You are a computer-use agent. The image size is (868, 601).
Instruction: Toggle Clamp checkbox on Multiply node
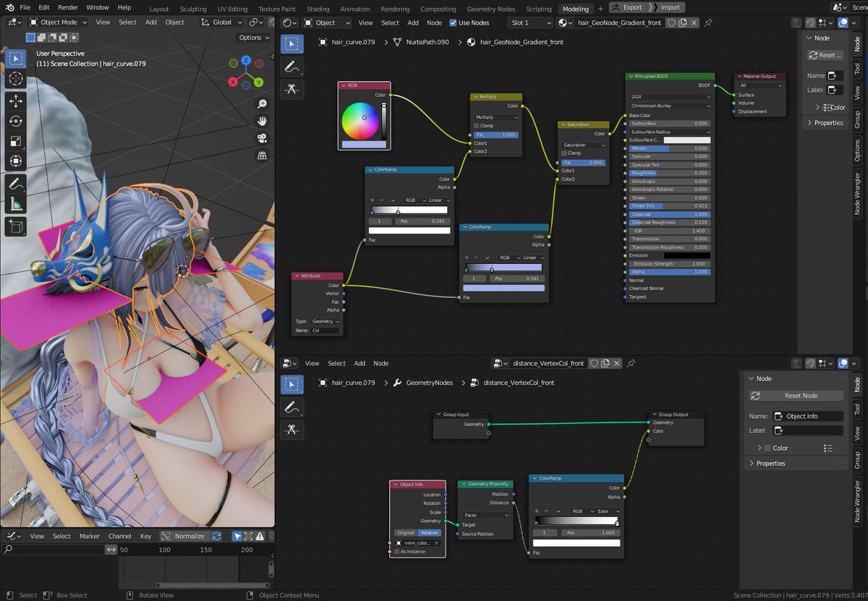478,126
